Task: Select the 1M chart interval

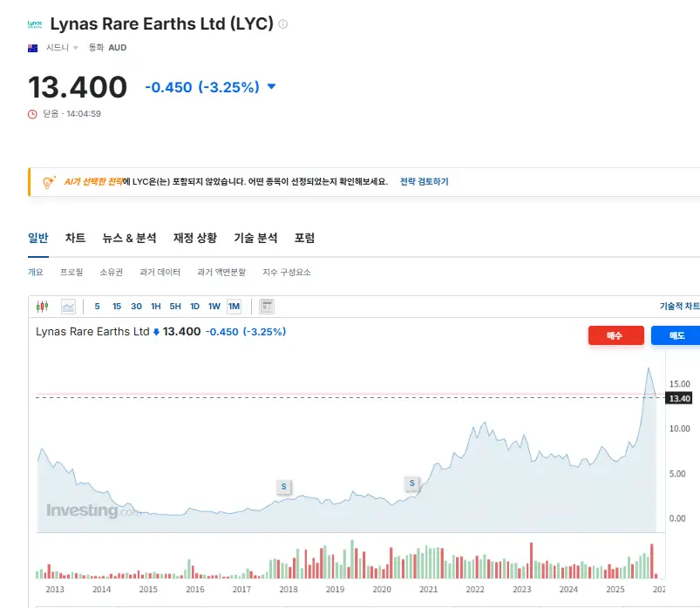Action: (234, 306)
